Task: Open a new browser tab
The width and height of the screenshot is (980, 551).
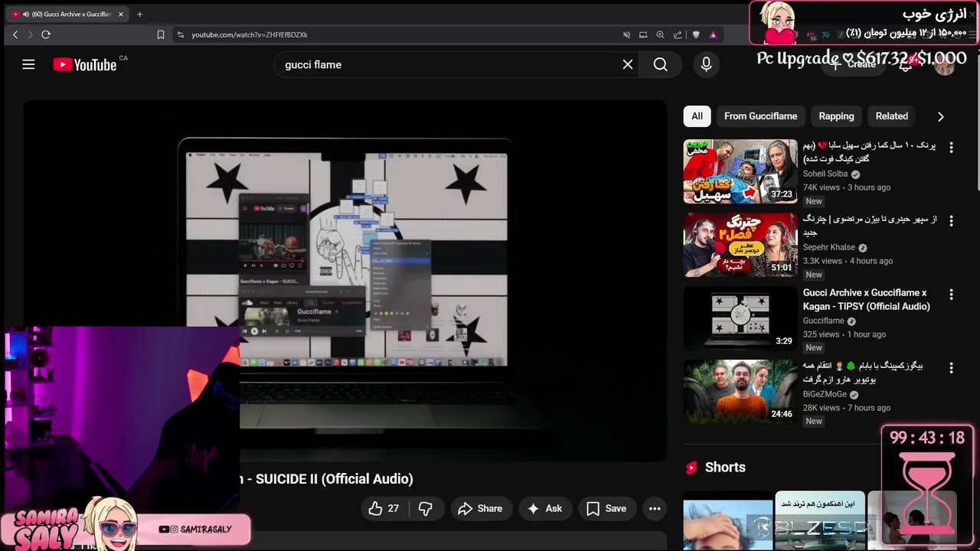Action: pos(139,14)
